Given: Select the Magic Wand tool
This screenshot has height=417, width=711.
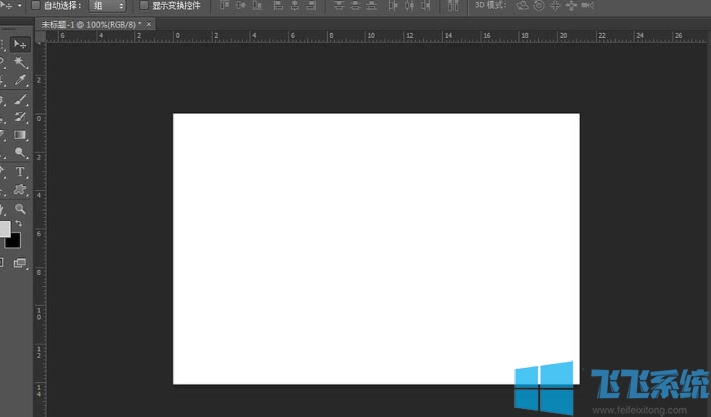Looking at the screenshot, I should 20,63.
